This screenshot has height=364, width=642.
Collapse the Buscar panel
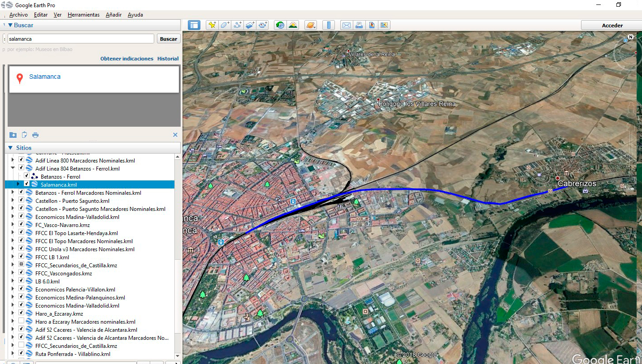click(10, 25)
